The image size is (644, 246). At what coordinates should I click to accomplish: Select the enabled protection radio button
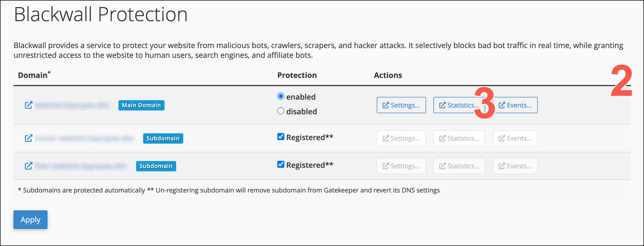(x=281, y=96)
